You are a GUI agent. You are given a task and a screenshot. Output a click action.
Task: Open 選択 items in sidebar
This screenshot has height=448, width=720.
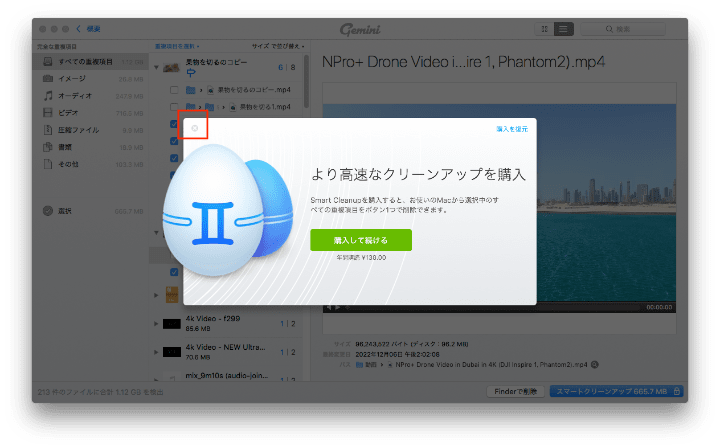[x=91, y=211]
